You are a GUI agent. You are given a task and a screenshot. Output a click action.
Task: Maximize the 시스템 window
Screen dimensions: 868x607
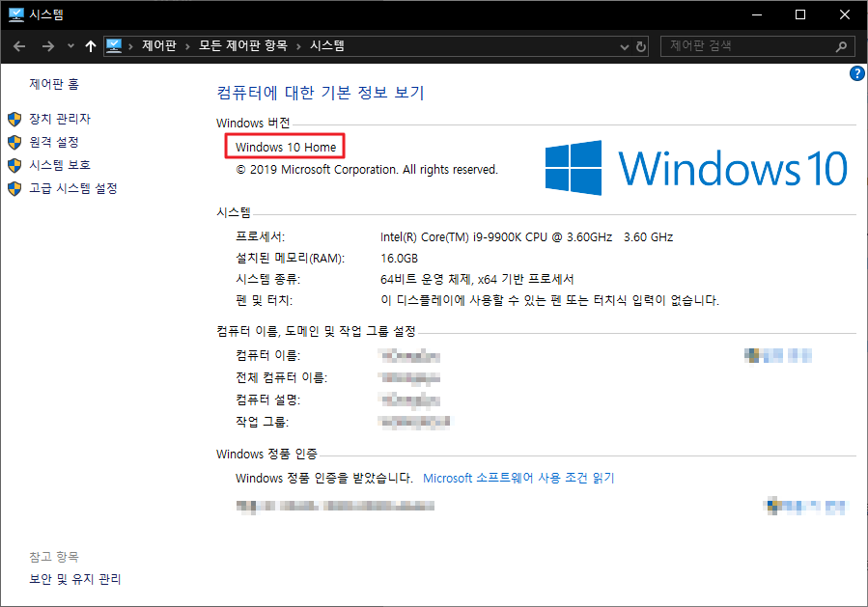pos(799,14)
